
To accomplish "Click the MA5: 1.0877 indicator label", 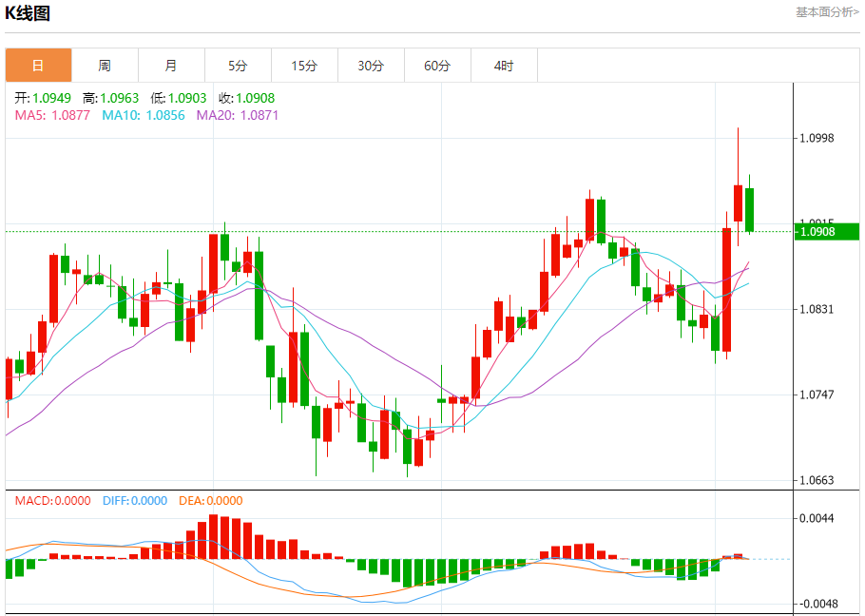I will [52, 115].
